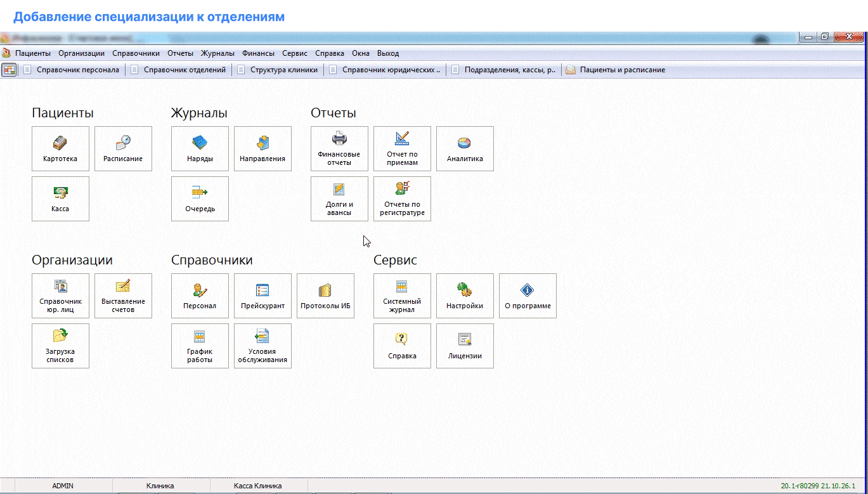
Task: Open the Лицензии licenses tile
Action: point(465,346)
